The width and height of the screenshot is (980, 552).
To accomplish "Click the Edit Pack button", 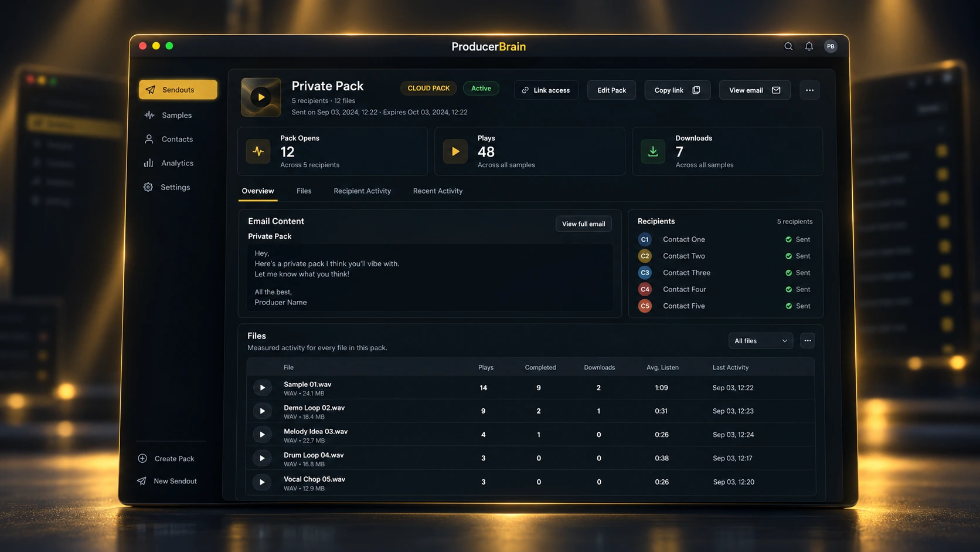I will (x=611, y=90).
